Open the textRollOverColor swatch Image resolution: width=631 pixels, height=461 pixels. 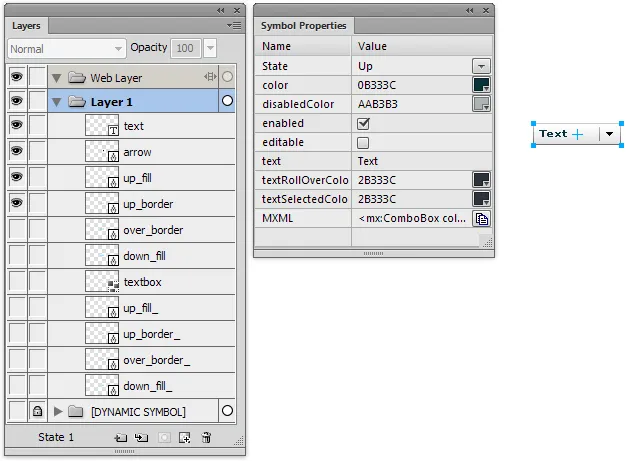[x=481, y=180]
